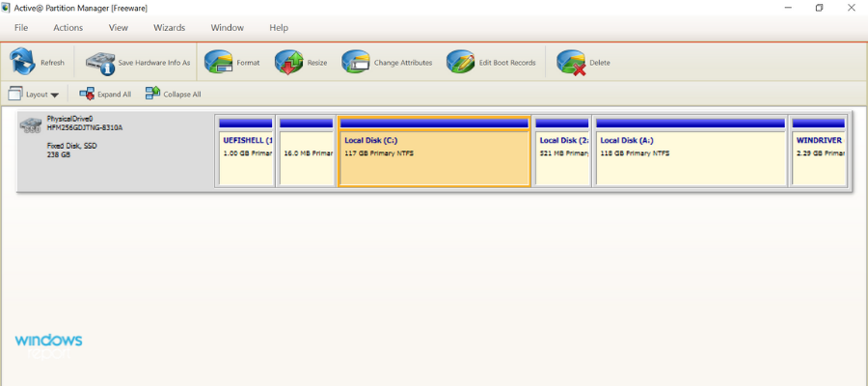
Task: Click the Delete button label
Action: click(x=600, y=63)
